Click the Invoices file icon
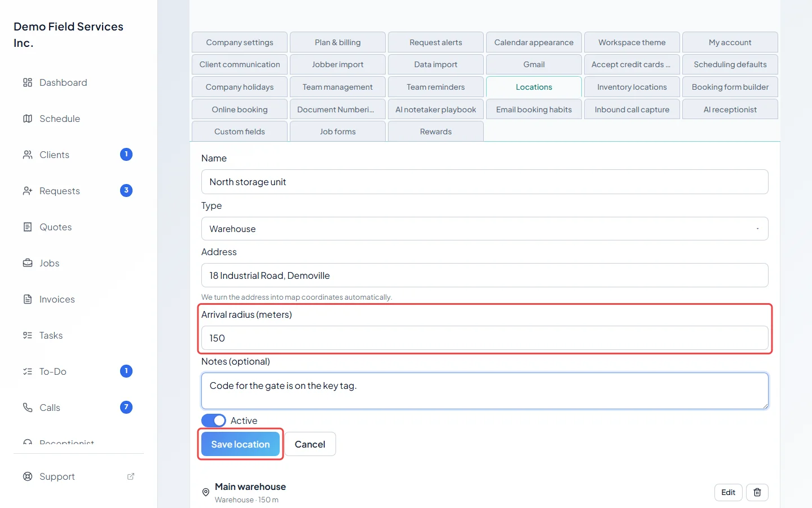Screen dimensions: 812x508 coord(28,299)
